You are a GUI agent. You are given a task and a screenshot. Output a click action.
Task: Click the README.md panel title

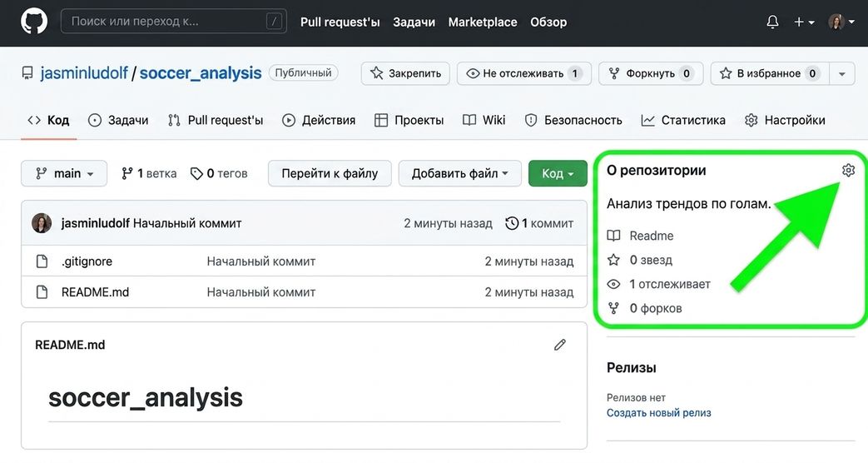pyautogui.click(x=70, y=345)
